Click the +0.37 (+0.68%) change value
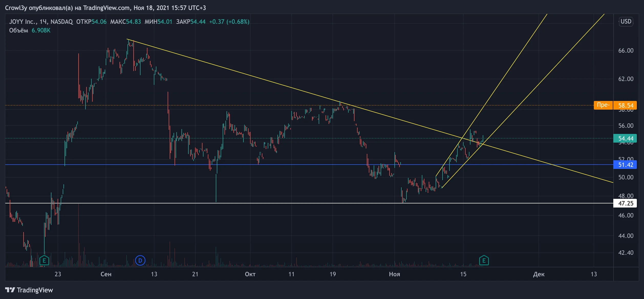 point(229,22)
